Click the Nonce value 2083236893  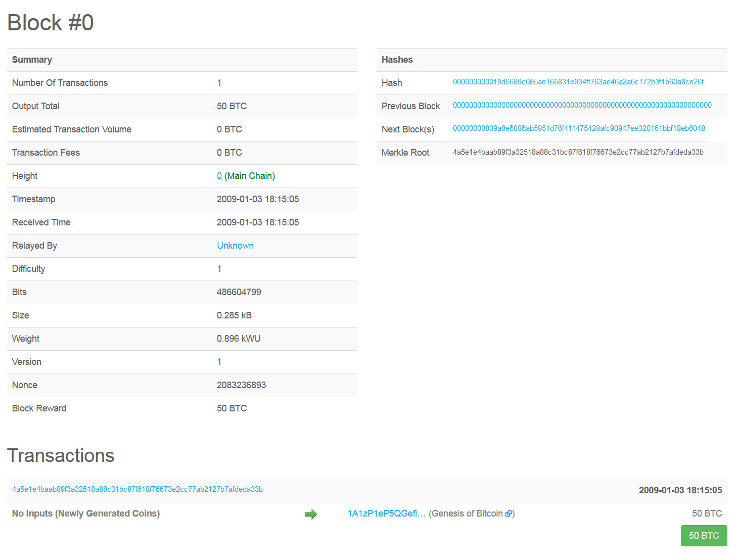[x=241, y=385]
